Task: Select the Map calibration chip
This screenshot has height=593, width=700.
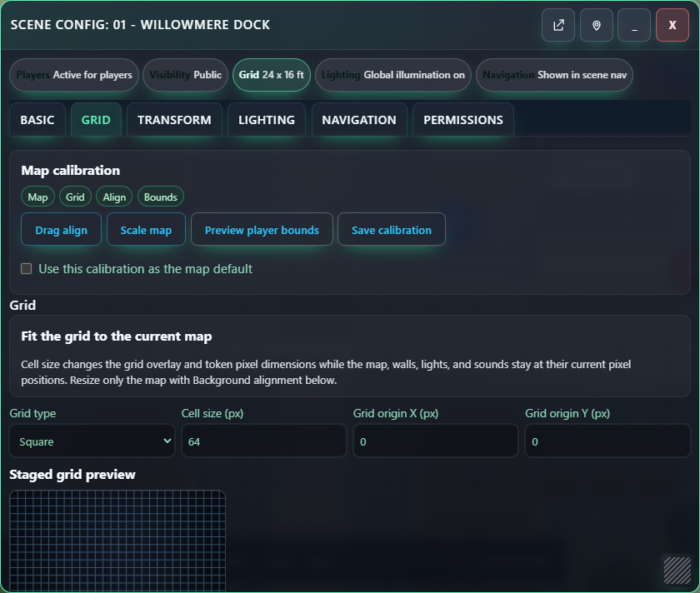Action: click(38, 197)
